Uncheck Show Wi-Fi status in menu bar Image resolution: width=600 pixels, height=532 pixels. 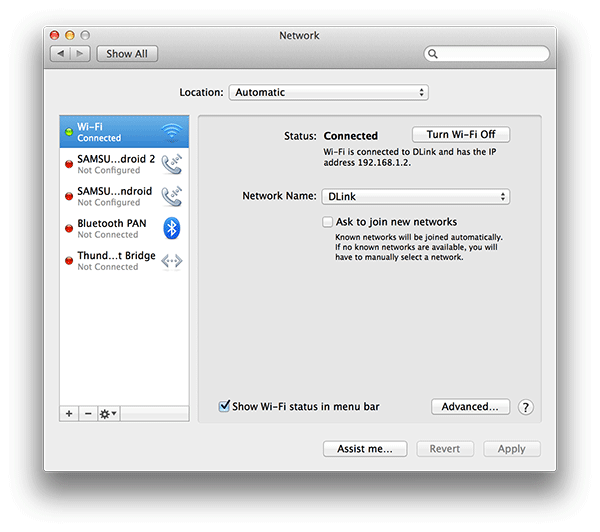point(224,406)
